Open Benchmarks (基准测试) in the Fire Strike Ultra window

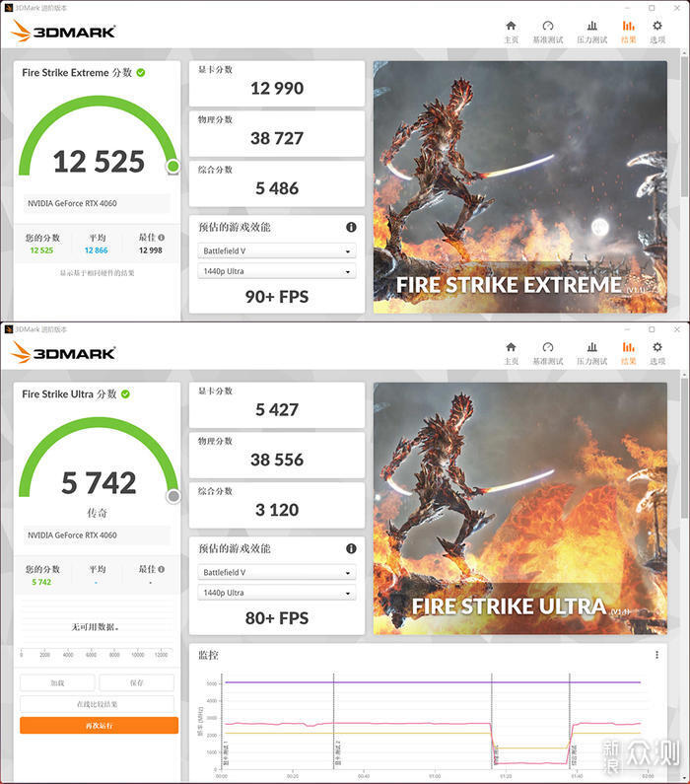point(548,347)
